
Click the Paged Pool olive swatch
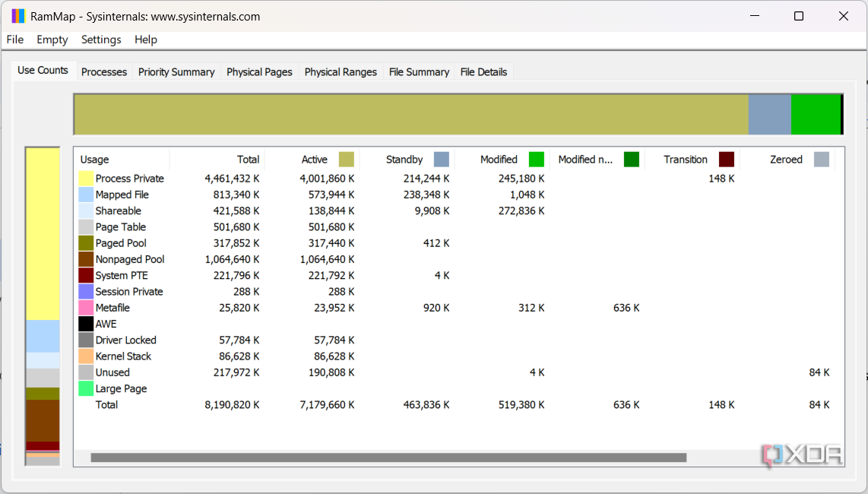(86, 243)
